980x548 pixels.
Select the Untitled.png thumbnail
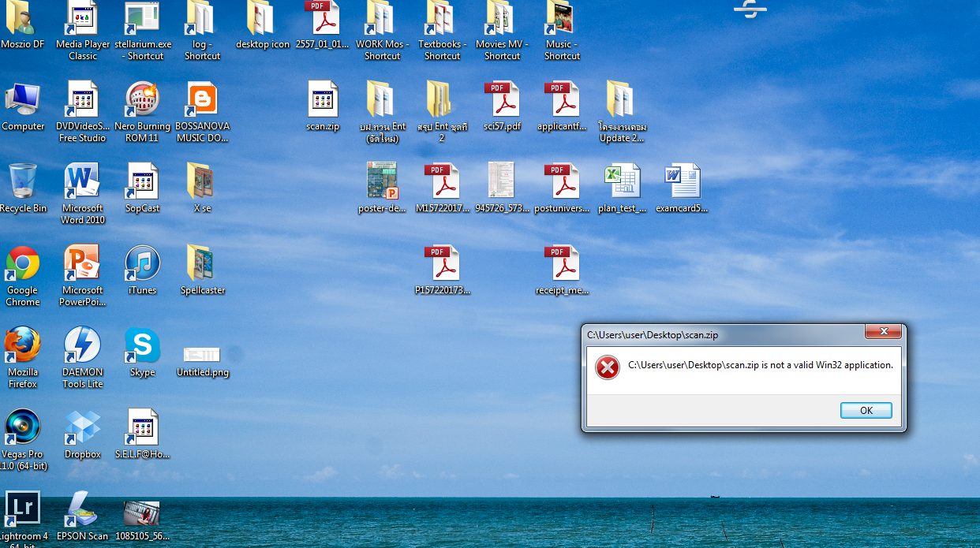pos(203,354)
